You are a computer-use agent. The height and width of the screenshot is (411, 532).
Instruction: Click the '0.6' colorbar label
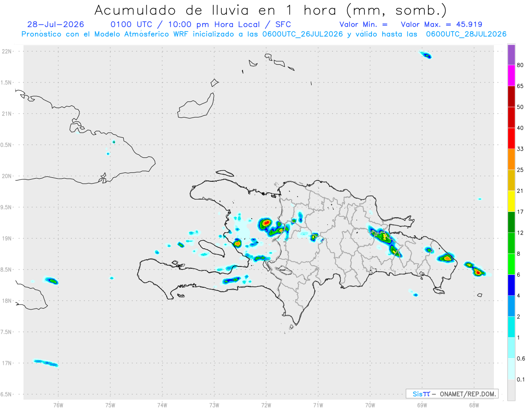(521, 359)
